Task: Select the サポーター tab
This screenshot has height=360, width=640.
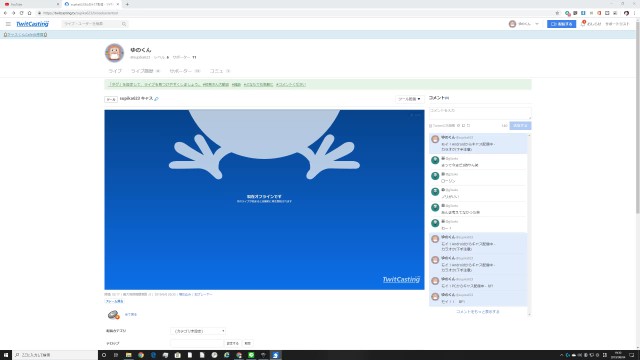Action: click(x=184, y=71)
